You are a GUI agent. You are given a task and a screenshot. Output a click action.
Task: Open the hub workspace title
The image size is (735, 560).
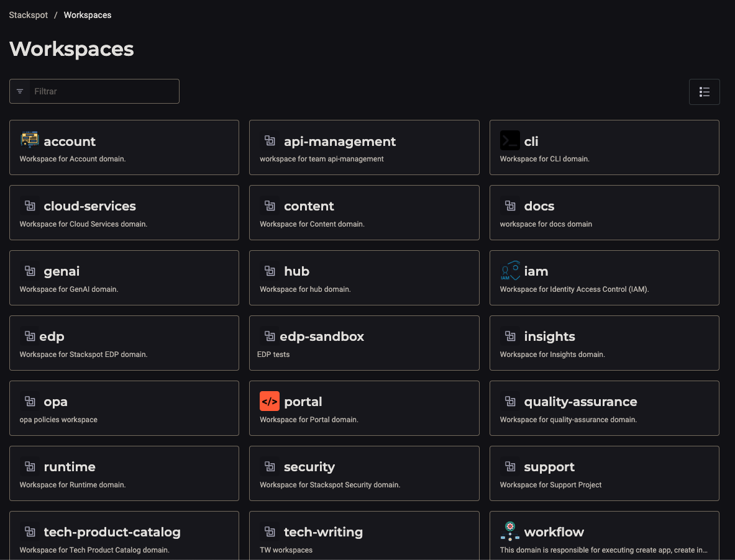(x=297, y=271)
